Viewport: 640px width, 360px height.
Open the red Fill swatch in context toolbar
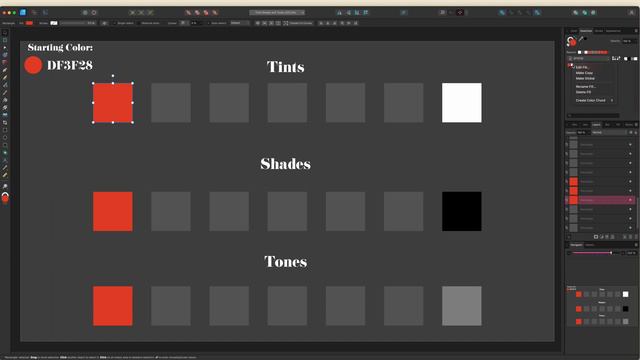(x=29, y=23)
